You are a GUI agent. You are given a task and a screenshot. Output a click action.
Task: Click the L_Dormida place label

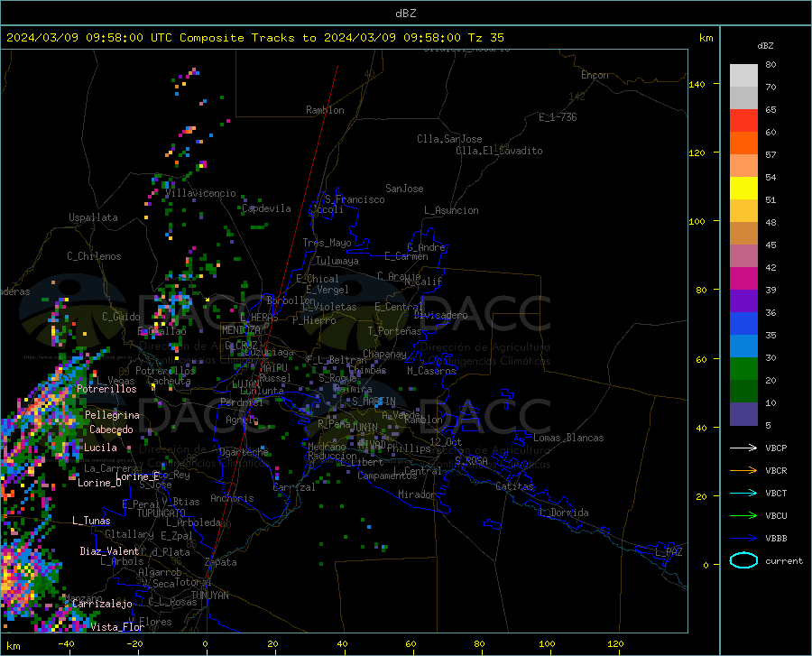[x=563, y=513]
